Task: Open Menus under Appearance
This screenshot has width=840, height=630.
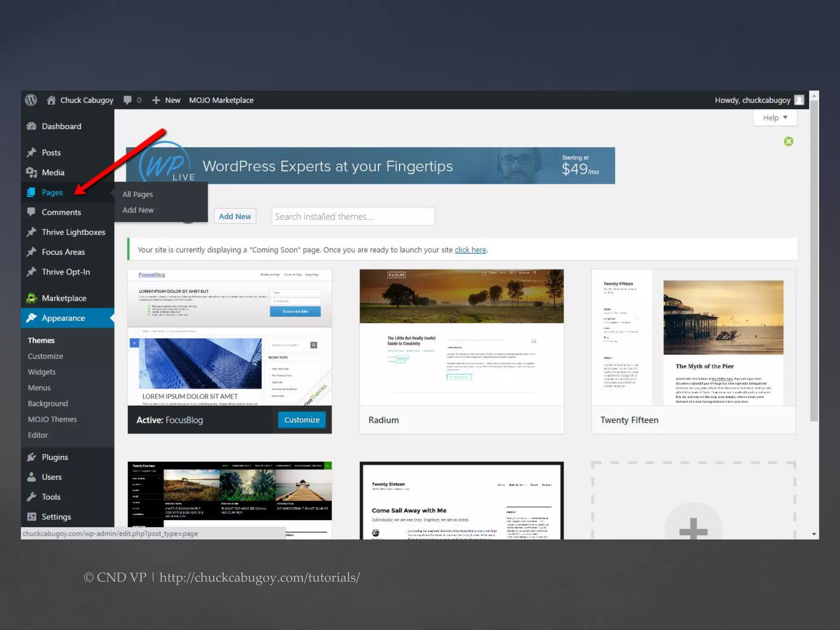Action: [x=39, y=388]
